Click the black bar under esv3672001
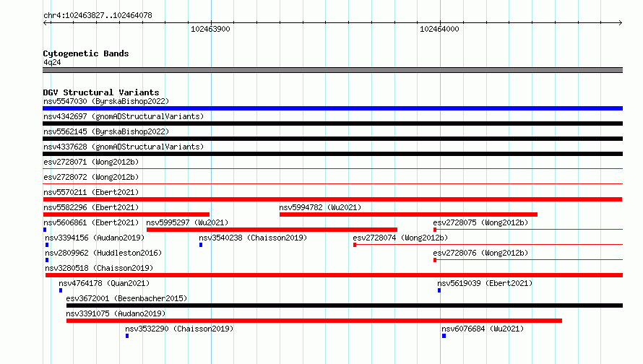 tap(345, 305)
